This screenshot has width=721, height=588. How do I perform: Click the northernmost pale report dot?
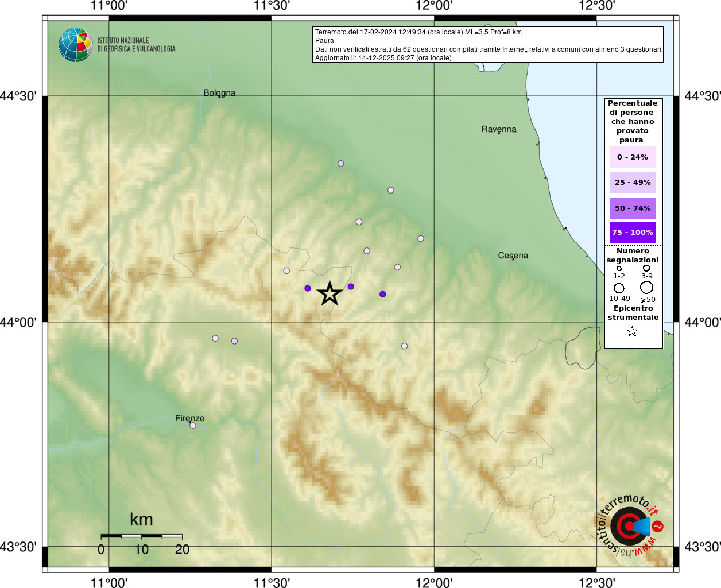tap(341, 164)
